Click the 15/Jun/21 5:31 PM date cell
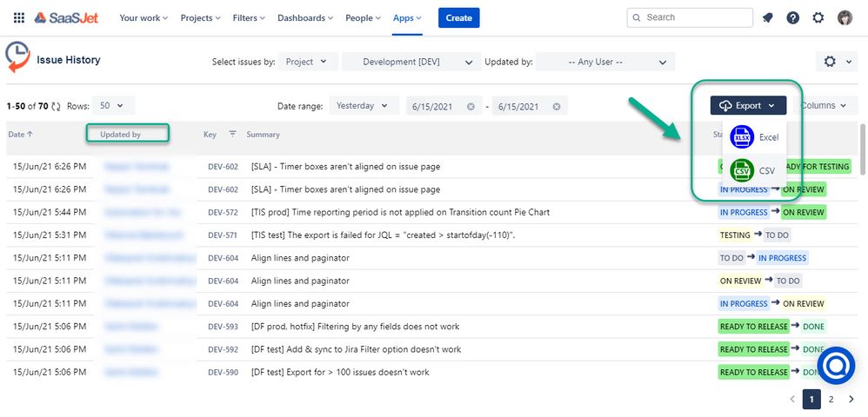This screenshot has height=417, width=868. [50, 235]
